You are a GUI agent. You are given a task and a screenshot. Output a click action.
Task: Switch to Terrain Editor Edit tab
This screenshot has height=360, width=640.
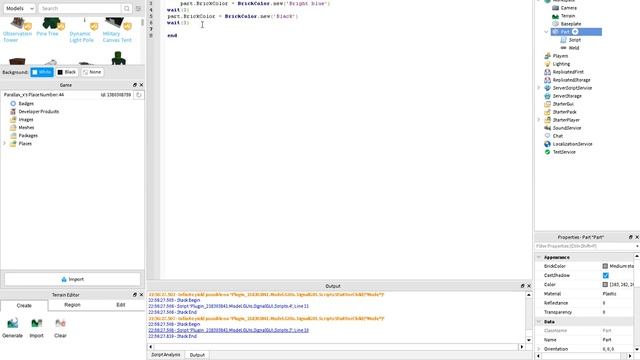[121, 305]
